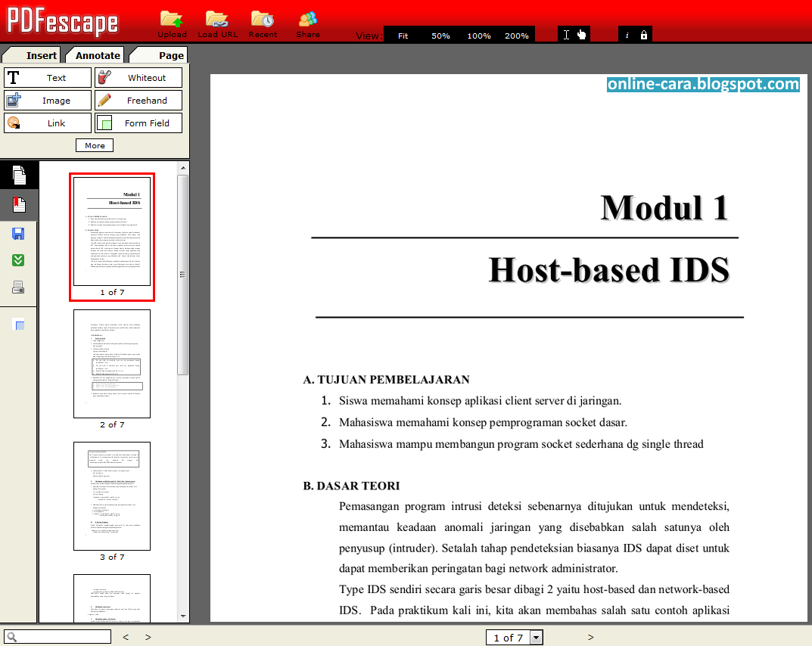Viewport: 812px width, 646px height.
Task: Click thumbnail panel scroll up arrow
Action: [183, 168]
